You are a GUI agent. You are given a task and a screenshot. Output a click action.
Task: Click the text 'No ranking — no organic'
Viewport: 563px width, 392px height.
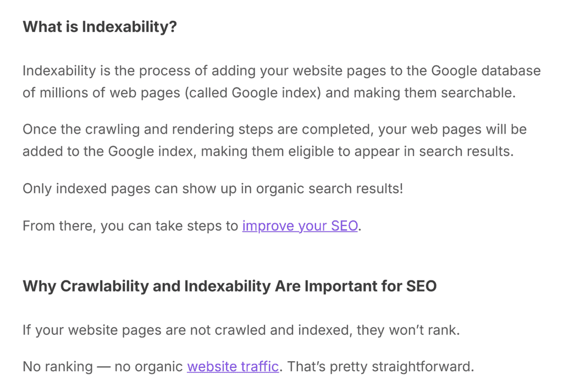click(103, 366)
